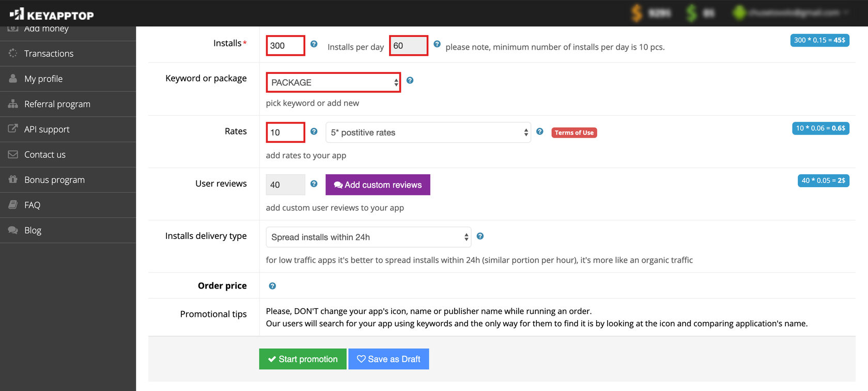Click Add custom reviews button
The image size is (868, 391).
[378, 185]
